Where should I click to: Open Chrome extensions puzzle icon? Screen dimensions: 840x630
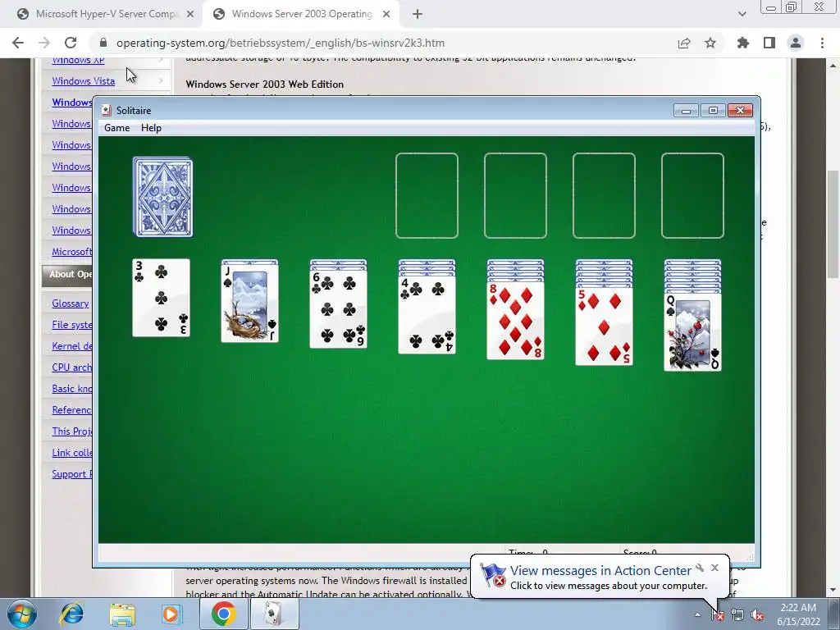pos(743,43)
